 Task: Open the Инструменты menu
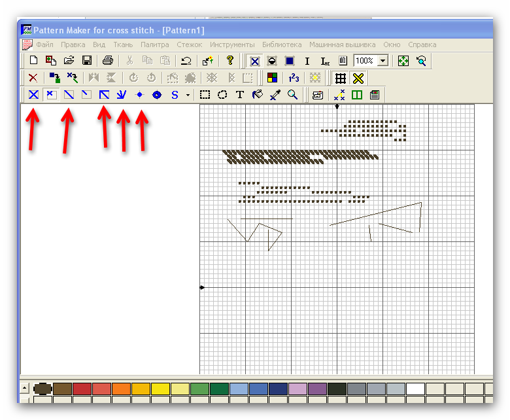pyautogui.click(x=232, y=44)
